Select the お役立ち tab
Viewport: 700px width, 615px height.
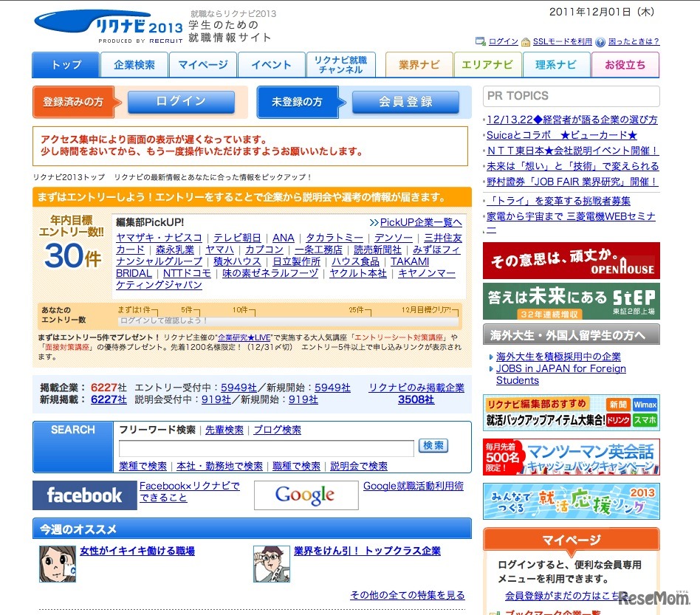[x=625, y=65]
